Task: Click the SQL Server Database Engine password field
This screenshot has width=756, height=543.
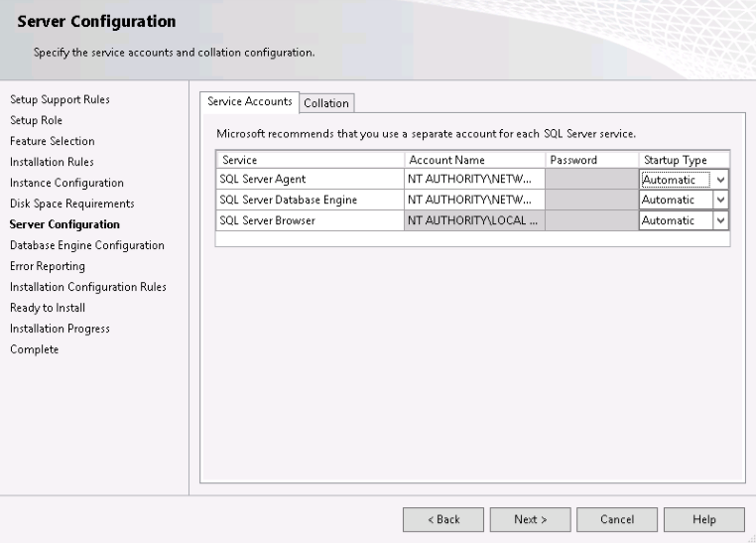Action: point(591,200)
